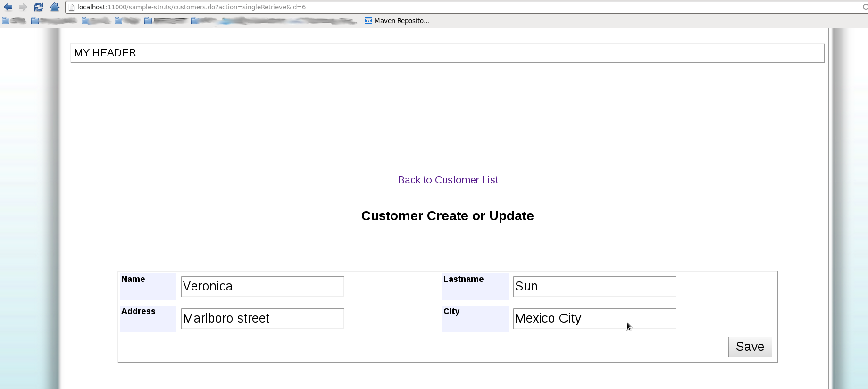868x389 pixels.
Task: Click the page icon inside the address bar
Action: tap(71, 7)
